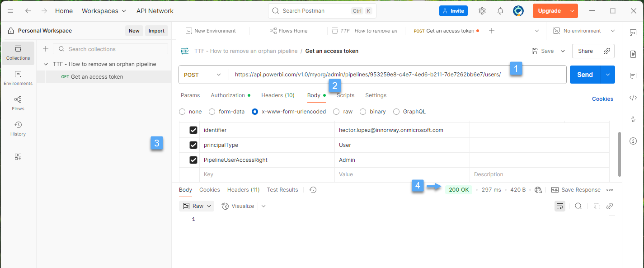Select the none body type
Viewport: 644px width, 268px height.
[182, 112]
